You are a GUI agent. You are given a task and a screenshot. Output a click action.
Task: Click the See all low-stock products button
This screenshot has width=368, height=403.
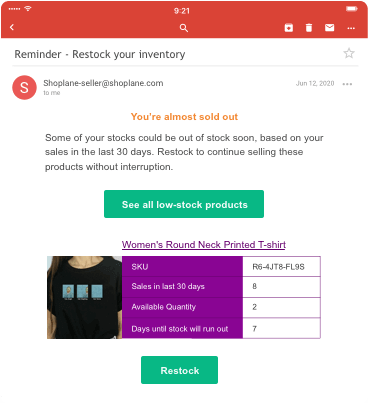coord(184,204)
